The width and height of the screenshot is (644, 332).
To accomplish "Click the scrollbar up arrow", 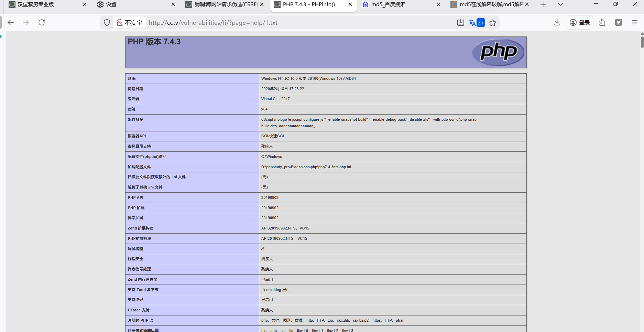I will click(642, 34).
